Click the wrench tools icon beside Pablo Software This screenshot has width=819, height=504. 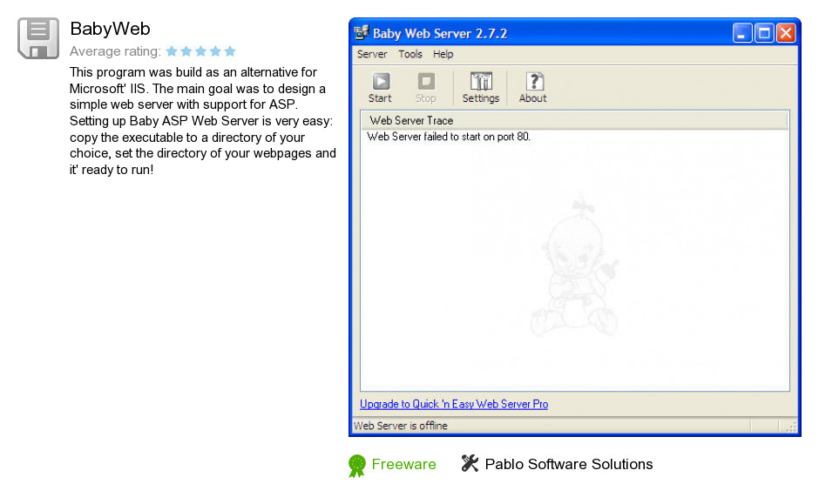(470, 463)
